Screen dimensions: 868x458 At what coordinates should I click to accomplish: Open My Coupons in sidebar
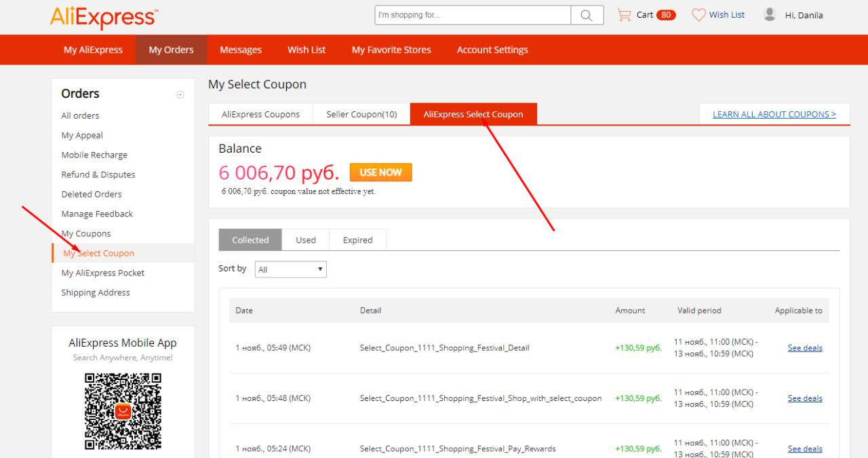coord(86,233)
